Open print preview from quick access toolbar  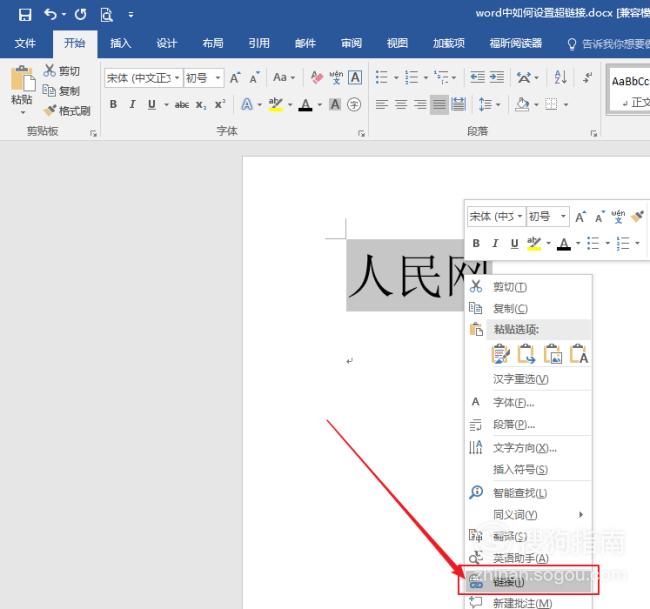coord(107,15)
